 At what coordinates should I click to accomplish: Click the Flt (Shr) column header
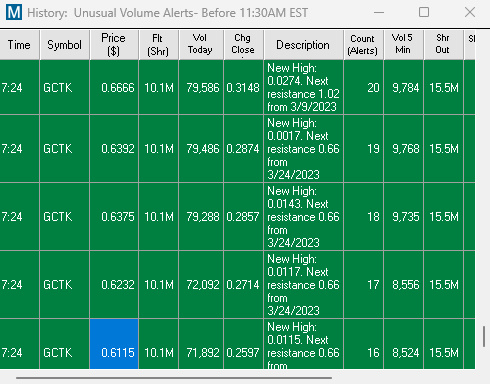click(158, 45)
